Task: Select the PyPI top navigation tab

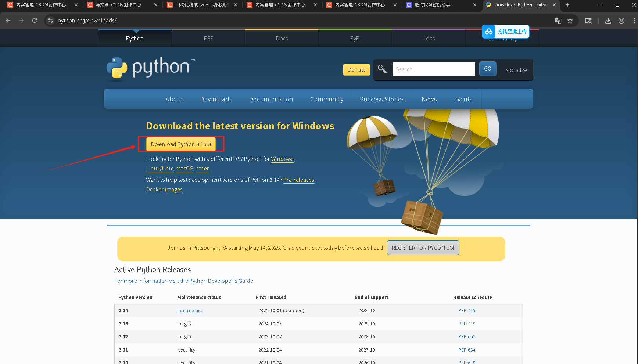Action: point(355,38)
